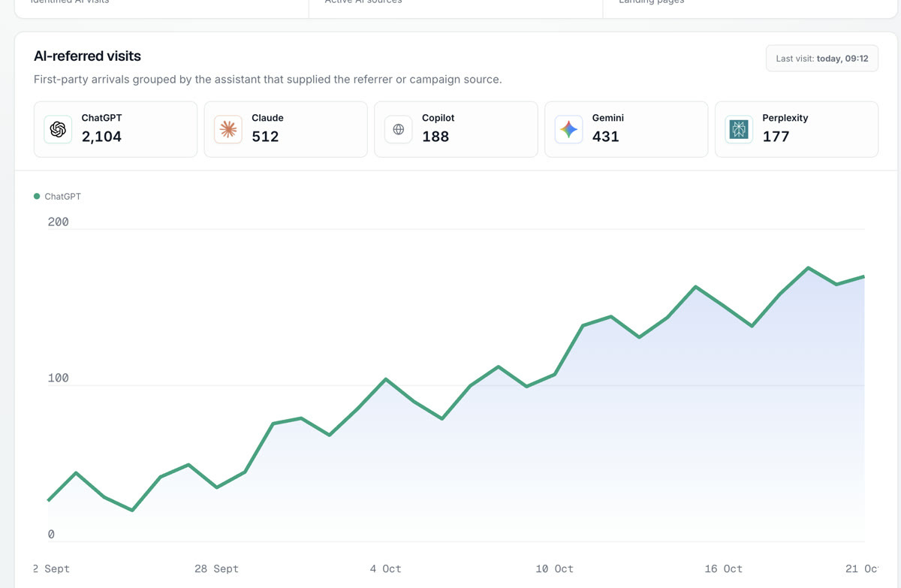Click the Last visit today 09:12 badge
The height and width of the screenshot is (588, 901).
coord(822,59)
